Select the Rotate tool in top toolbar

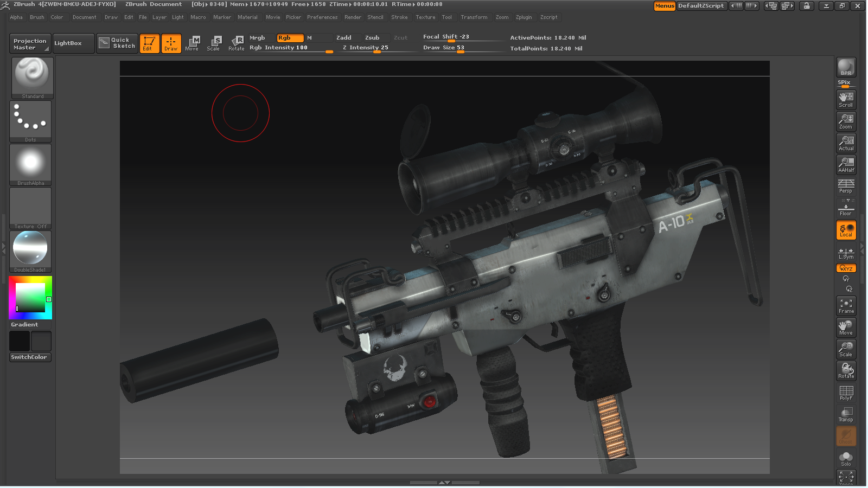pos(237,43)
